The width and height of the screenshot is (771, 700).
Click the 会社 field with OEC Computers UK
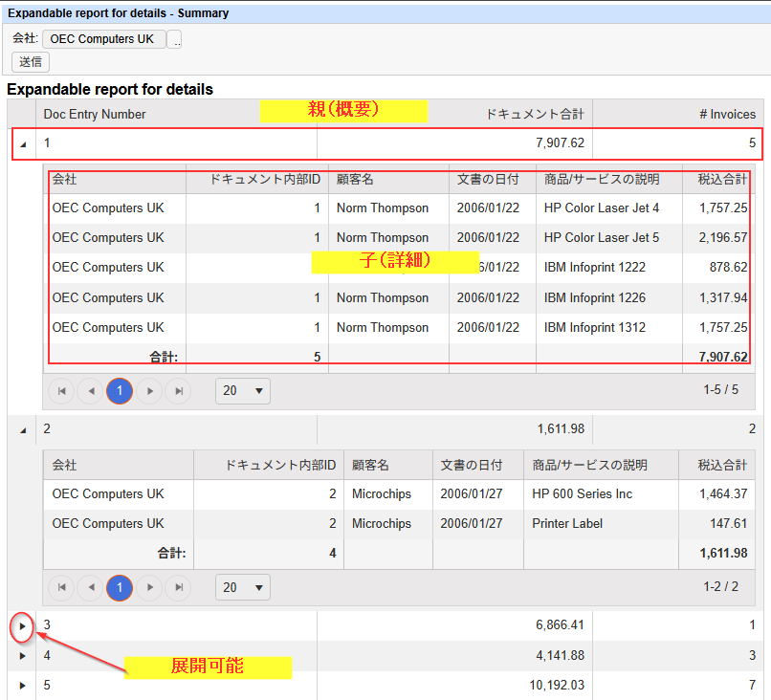point(103,39)
